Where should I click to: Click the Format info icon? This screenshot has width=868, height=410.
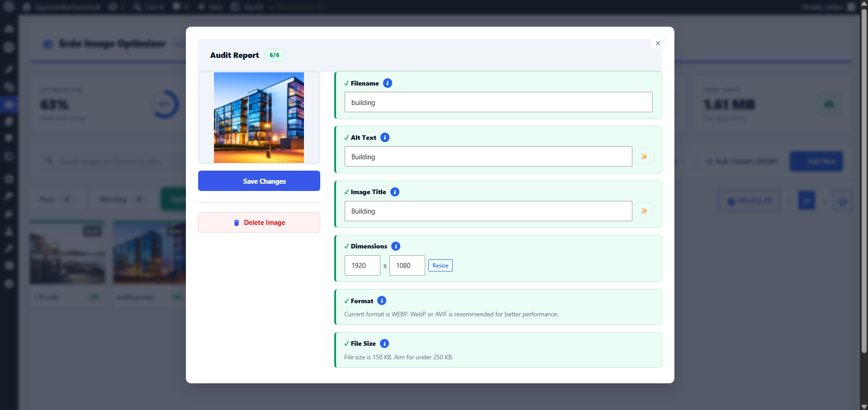pyautogui.click(x=382, y=301)
